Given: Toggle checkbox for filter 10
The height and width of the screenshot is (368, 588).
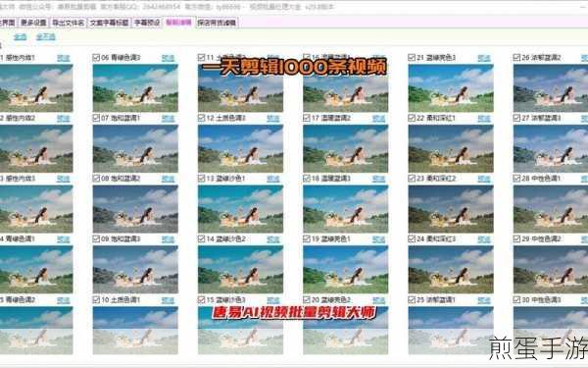Looking at the screenshot, I should pyautogui.click(x=96, y=299).
